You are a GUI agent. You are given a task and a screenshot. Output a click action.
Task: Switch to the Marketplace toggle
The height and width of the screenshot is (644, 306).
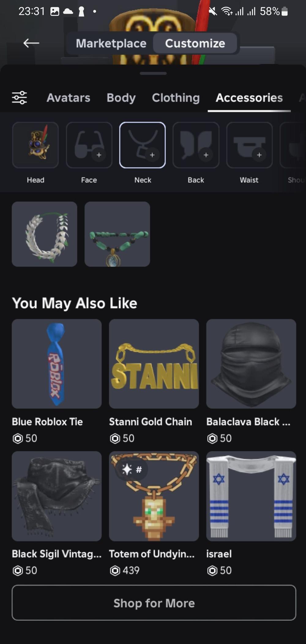click(x=111, y=43)
